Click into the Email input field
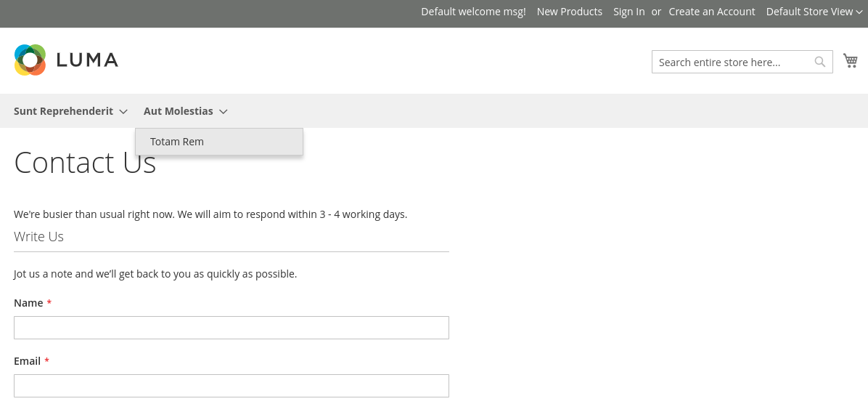Image resolution: width=868 pixels, height=404 pixels. tap(232, 386)
